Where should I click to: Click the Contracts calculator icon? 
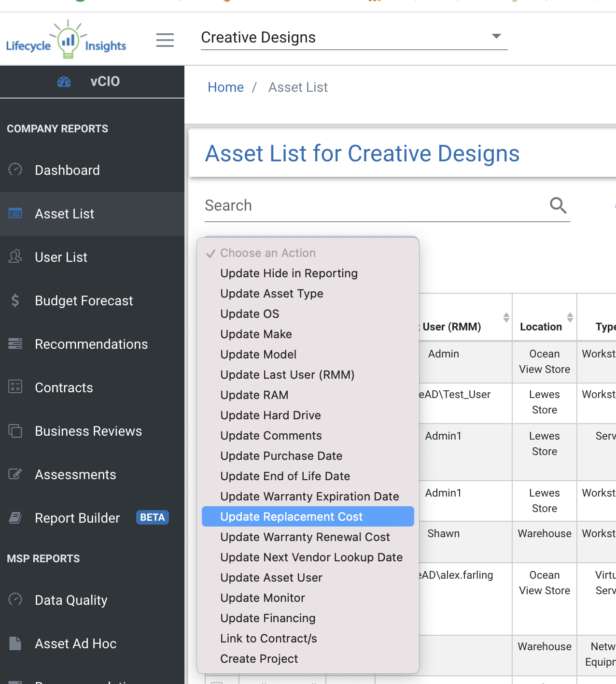(x=15, y=386)
